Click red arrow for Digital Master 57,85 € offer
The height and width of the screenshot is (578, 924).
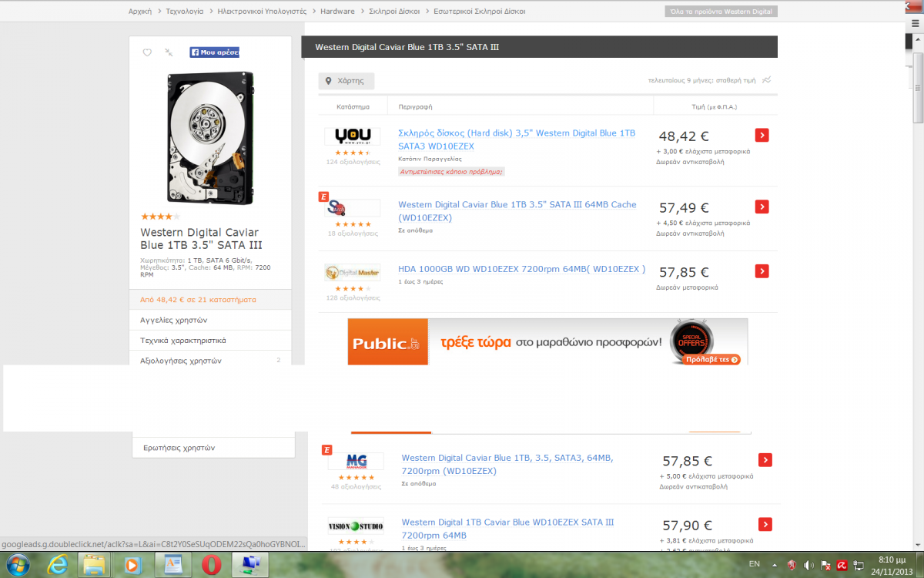(762, 271)
